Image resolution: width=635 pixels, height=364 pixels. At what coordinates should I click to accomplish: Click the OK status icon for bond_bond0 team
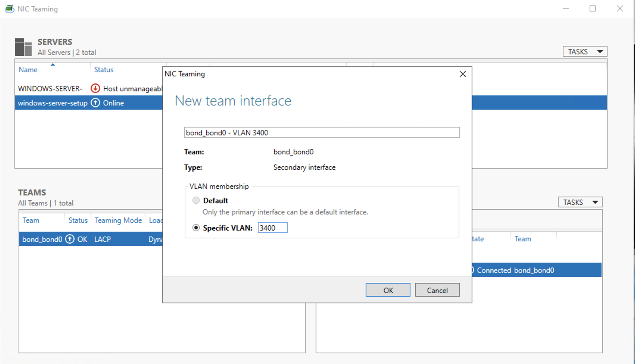(x=70, y=239)
